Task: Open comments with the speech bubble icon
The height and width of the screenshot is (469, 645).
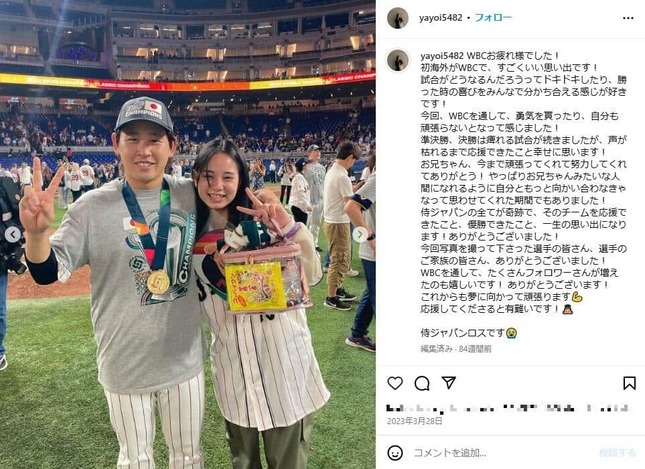Action: pyautogui.click(x=422, y=383)
